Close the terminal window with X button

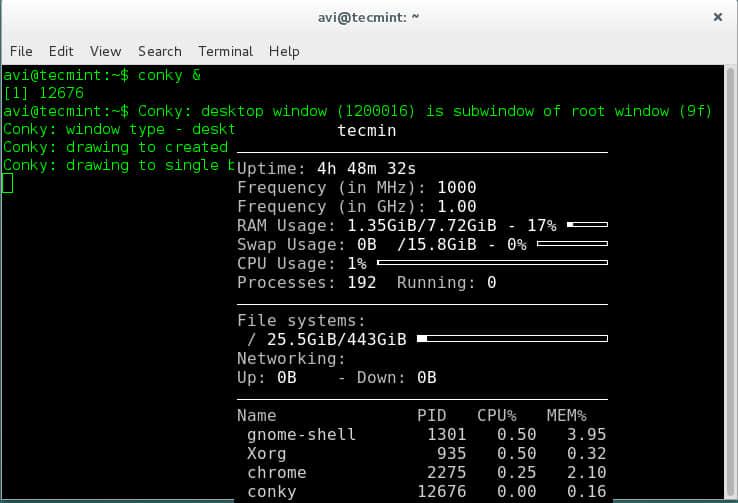pyautogui.click(x=717, y=17)
